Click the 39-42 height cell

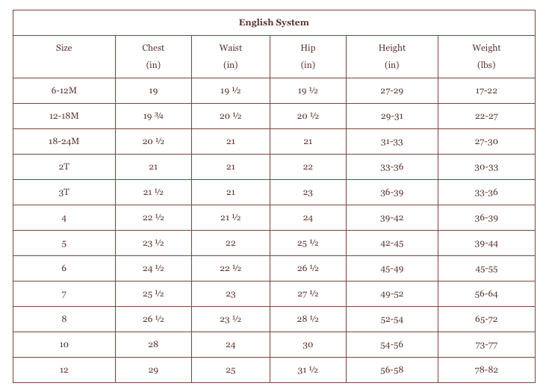391,218
